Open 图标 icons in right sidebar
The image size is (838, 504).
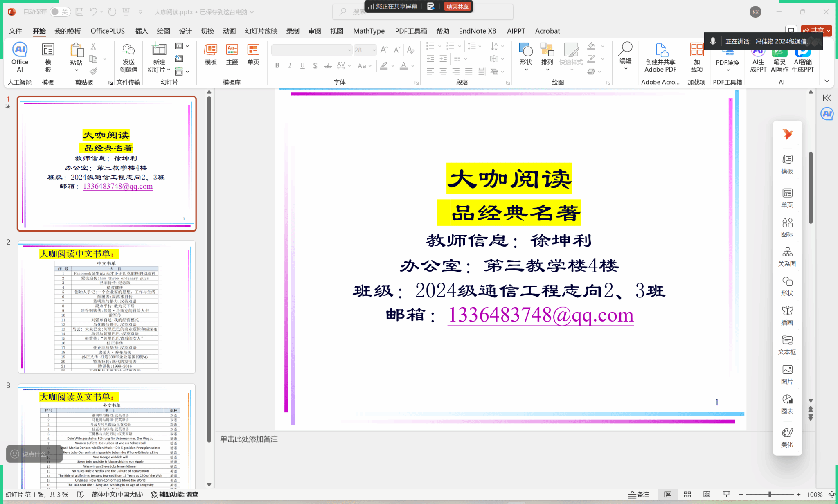click(787, 227)
